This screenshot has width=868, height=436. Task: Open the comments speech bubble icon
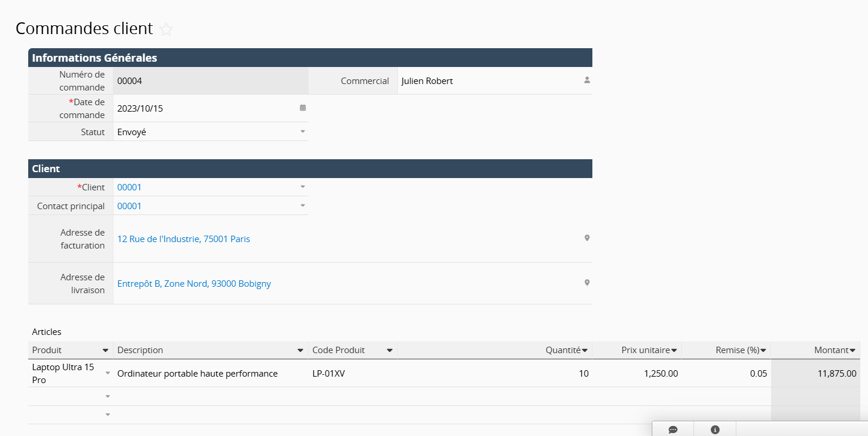point(673,430)
